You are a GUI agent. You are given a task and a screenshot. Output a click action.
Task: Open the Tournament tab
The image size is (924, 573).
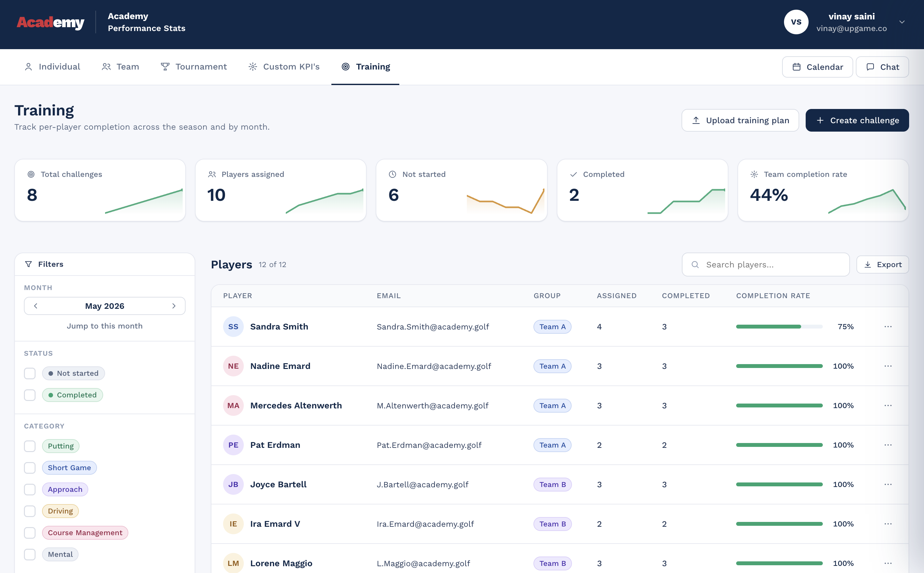point(194,67)
